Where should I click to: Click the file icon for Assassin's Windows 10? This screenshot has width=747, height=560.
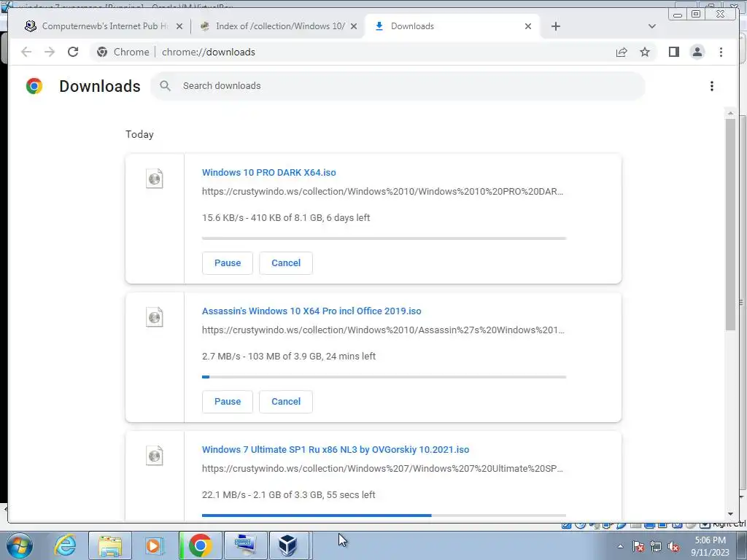[x=155, y=317]
